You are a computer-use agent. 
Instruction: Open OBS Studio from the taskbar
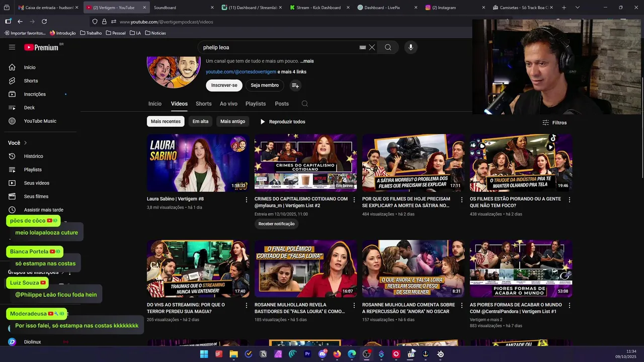coord(366,354)
